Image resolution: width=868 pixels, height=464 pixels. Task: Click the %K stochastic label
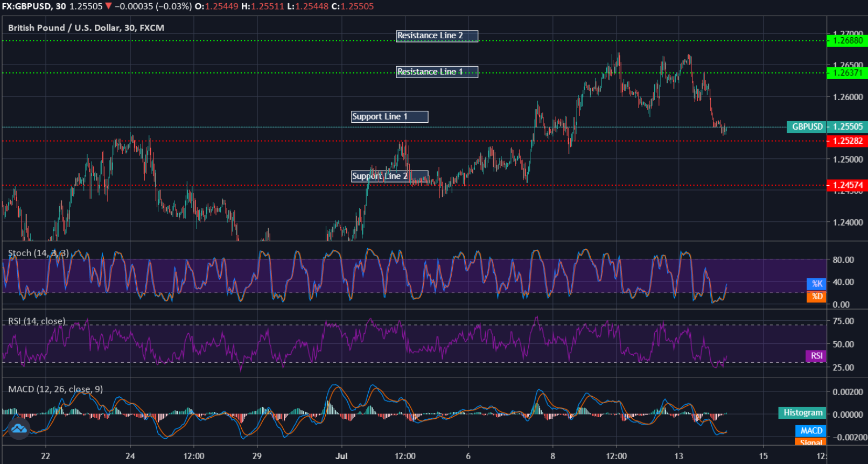coord(816,284)
